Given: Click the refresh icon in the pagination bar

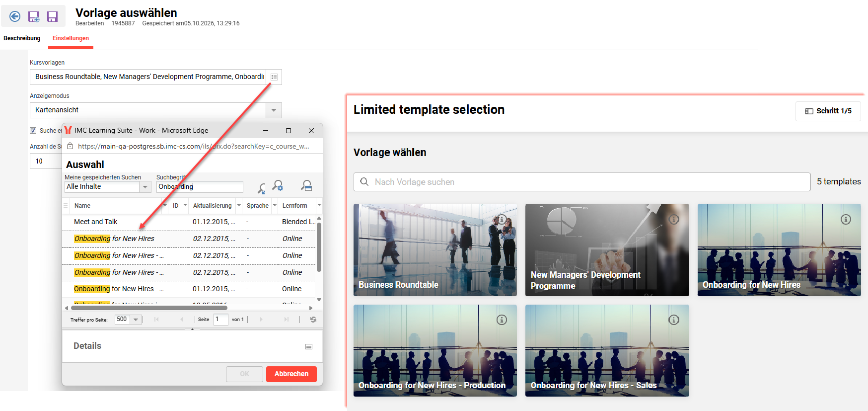Looking at the screenshot, I should [313, 320].
